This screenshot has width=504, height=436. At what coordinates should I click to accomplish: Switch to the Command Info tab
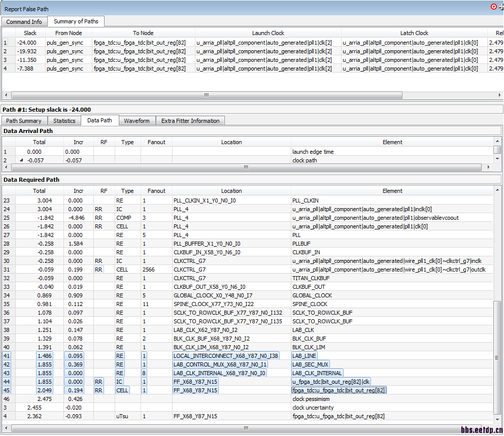(24, 22)
